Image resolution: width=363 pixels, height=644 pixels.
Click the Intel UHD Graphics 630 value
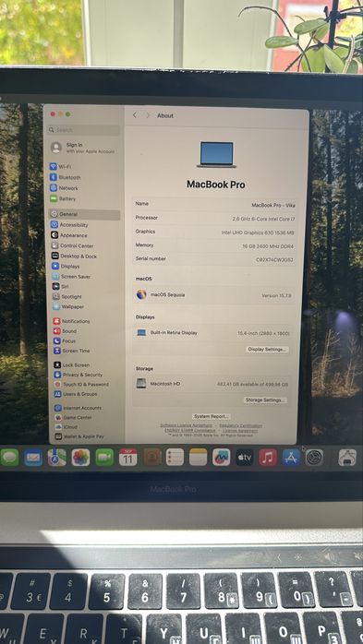coord(258,233)
